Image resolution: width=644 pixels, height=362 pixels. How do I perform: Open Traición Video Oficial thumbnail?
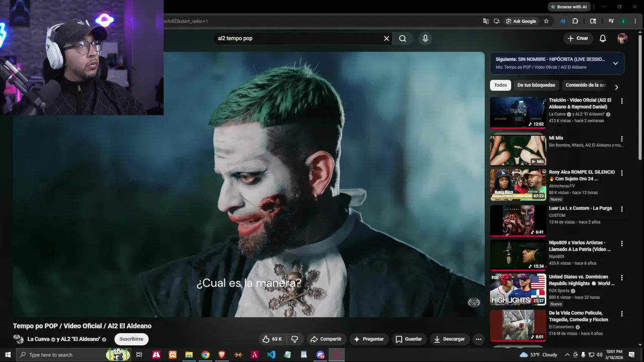518,113
